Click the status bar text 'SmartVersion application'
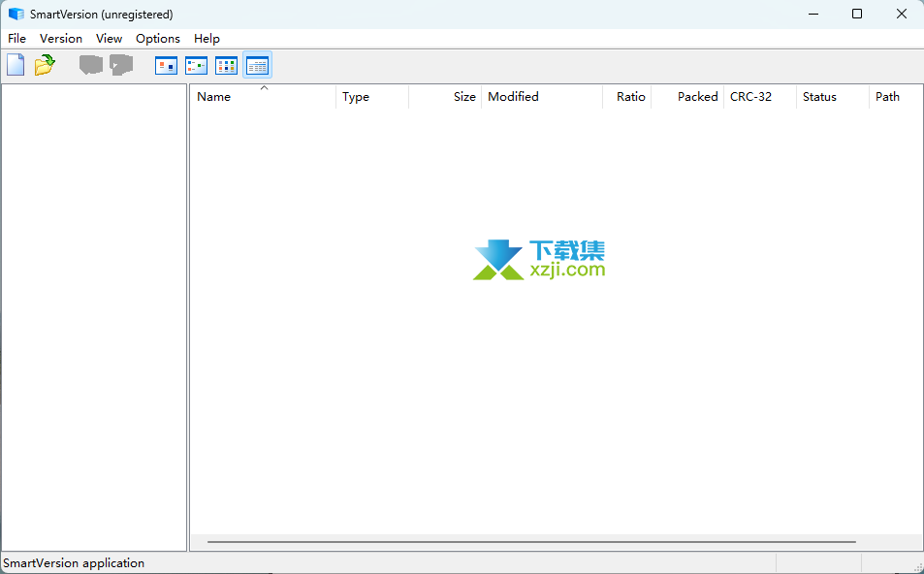924x574 pixels. point(74,562)
